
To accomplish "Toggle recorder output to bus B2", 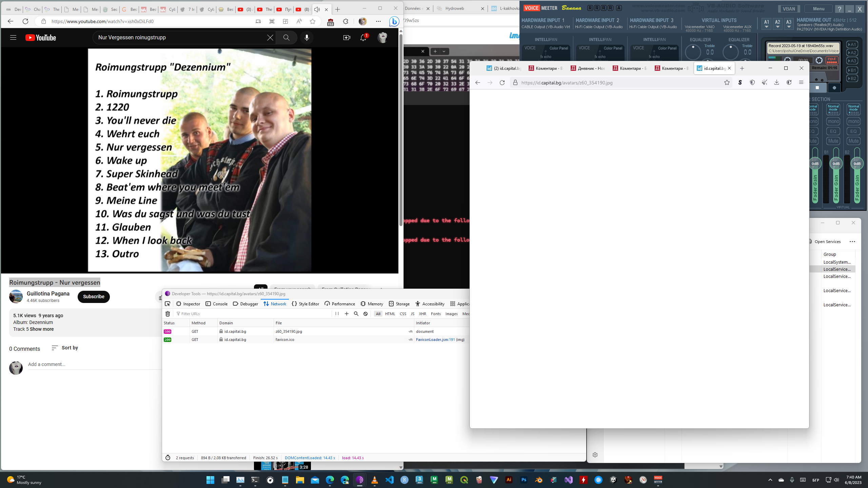I will point(852,79).
